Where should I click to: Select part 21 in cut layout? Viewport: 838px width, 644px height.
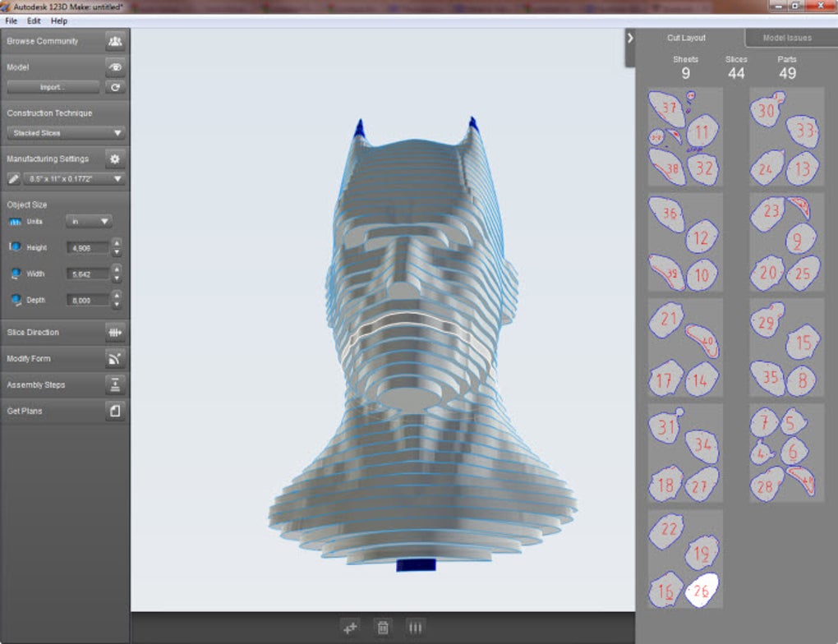point(666,320)
